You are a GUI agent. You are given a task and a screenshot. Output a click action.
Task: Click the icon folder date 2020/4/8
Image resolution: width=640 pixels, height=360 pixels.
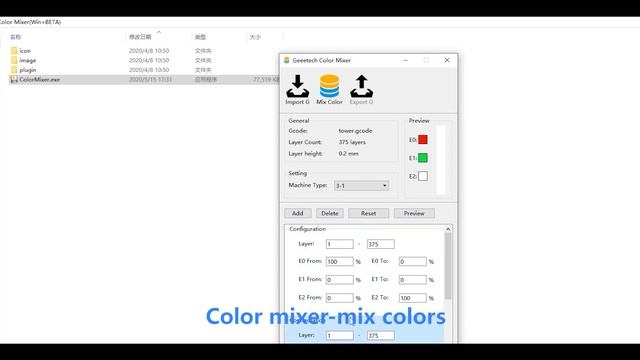coord(149,51)
